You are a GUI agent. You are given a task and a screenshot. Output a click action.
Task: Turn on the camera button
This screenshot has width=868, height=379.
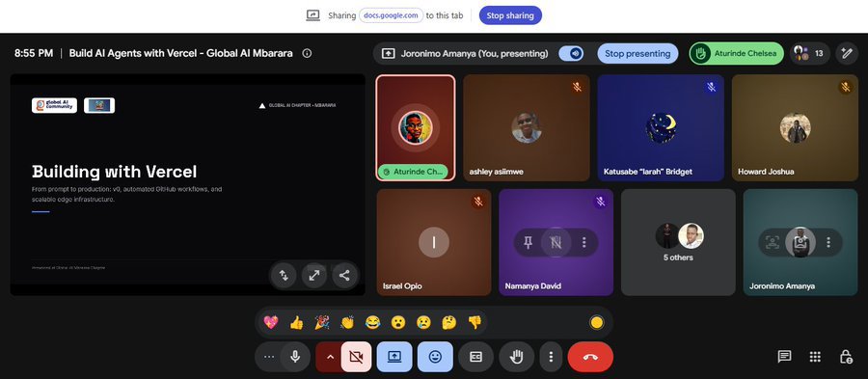[357, 357]
